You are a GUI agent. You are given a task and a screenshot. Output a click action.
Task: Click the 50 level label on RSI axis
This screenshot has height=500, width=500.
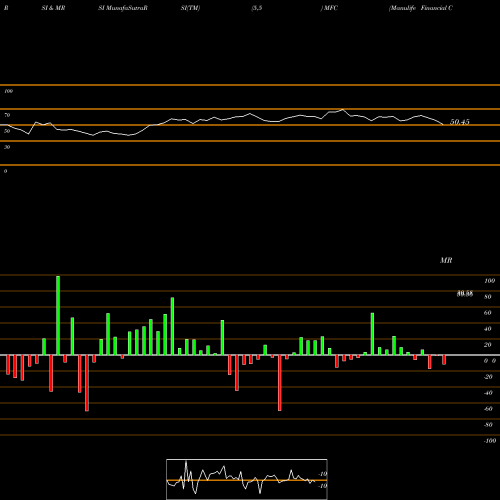click(x=7, y=131)
